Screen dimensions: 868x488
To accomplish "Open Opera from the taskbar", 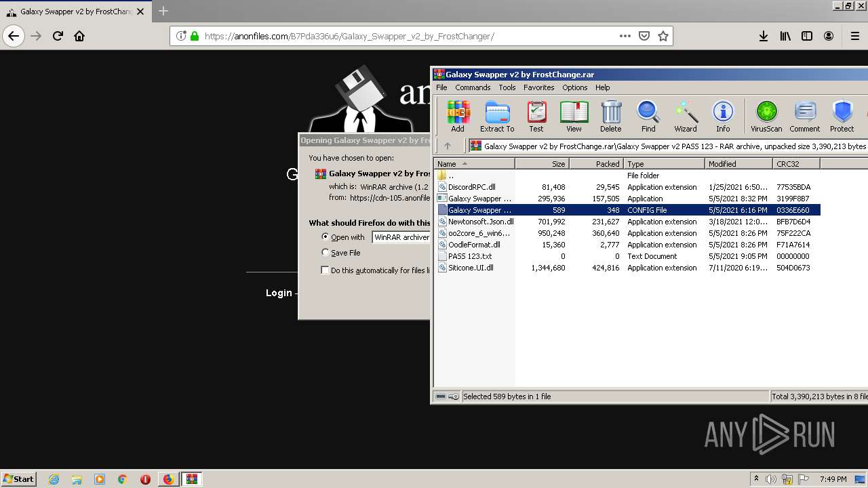I will pyautogui.click(x=145, y=479).
